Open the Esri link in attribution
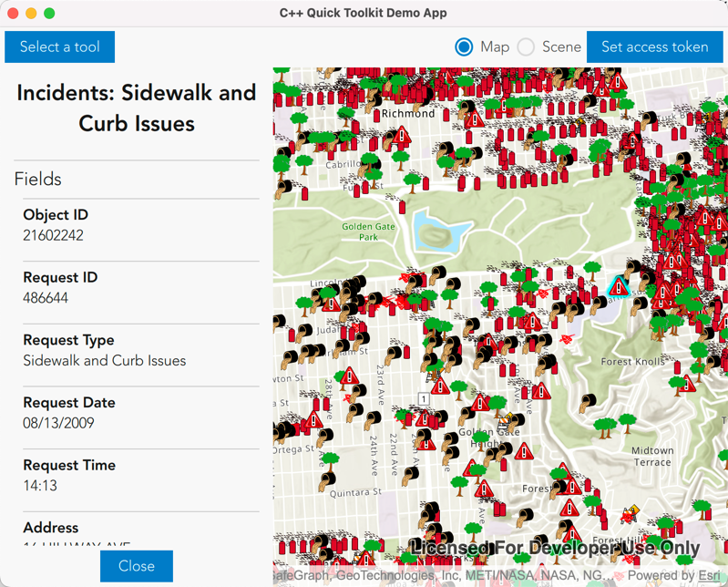 (x=711, y=576)
